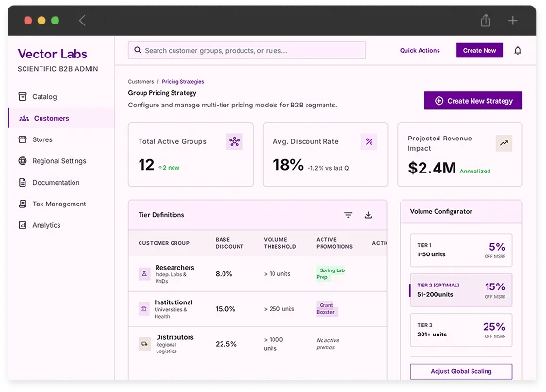Focus the customer groups search field
This screenshot has width=546, height=392.
pyautogui.click(x=247, y=51)
